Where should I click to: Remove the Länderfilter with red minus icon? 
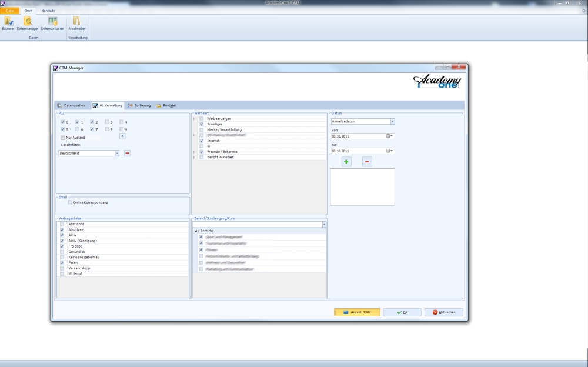[127, 153]
